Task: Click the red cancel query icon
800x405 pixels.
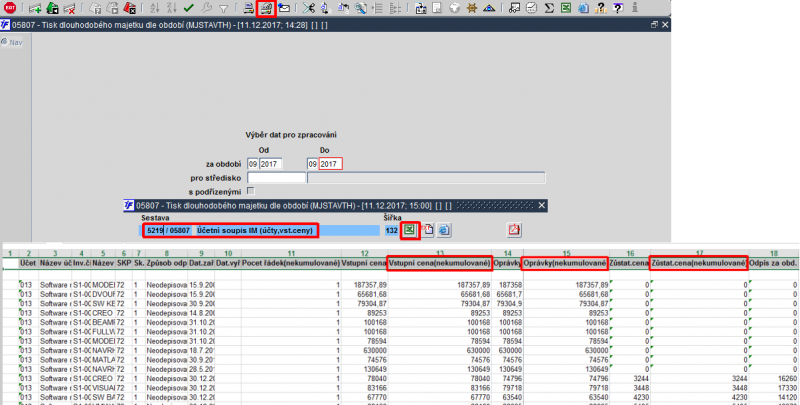Action: 130,8
